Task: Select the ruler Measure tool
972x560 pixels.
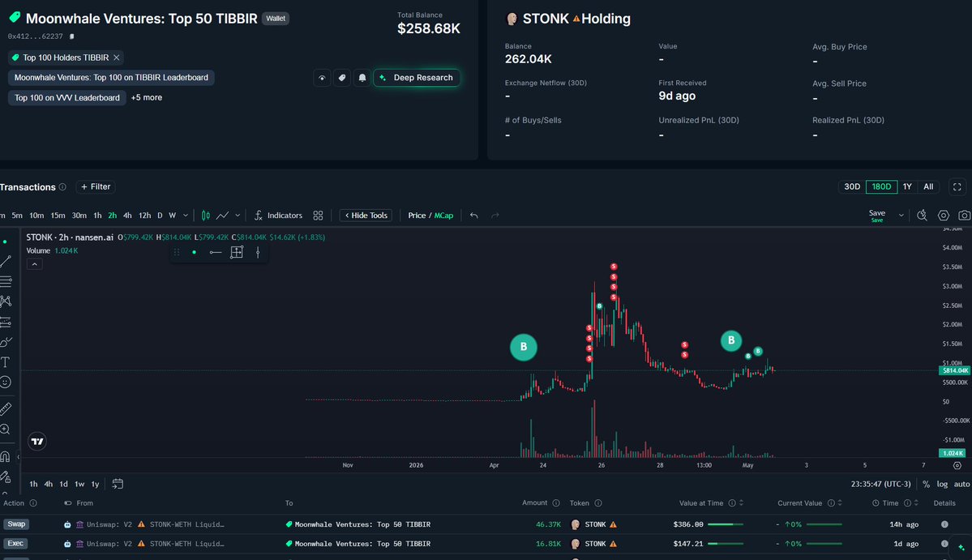Action: (6, 408)
